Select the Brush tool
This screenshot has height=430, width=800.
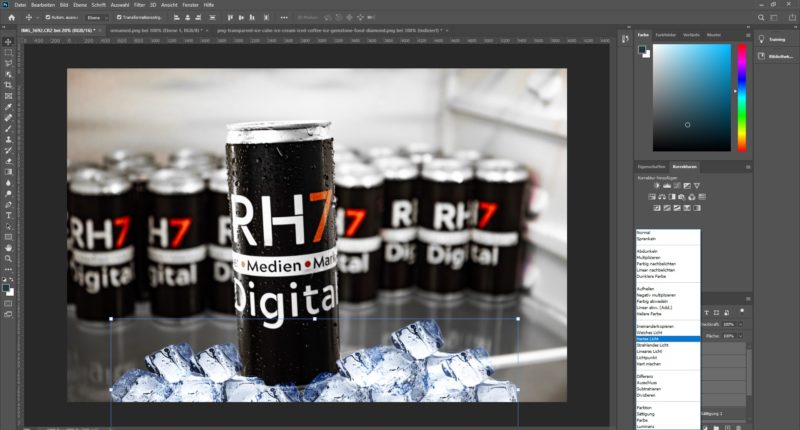click(x=8, y=129)
